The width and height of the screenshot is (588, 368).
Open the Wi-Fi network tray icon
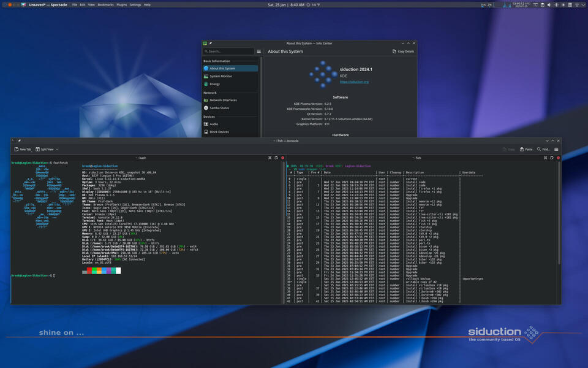pos(577,5)
